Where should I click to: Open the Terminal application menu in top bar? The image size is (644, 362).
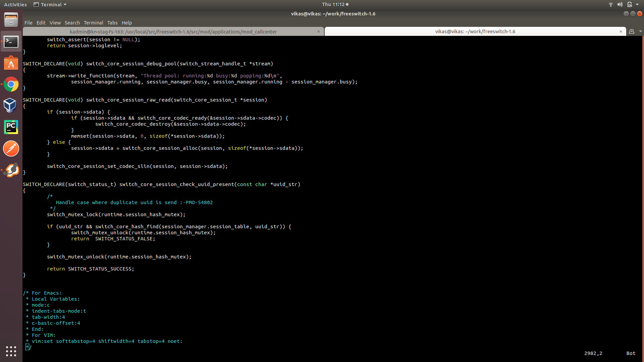pyautogui.click(x=50, y=4)
